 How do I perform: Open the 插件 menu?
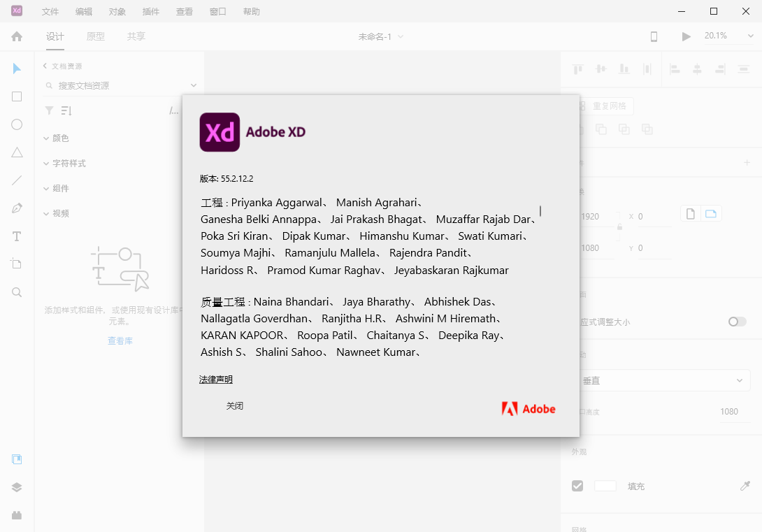pyautogui.click(x=150, y=12)
